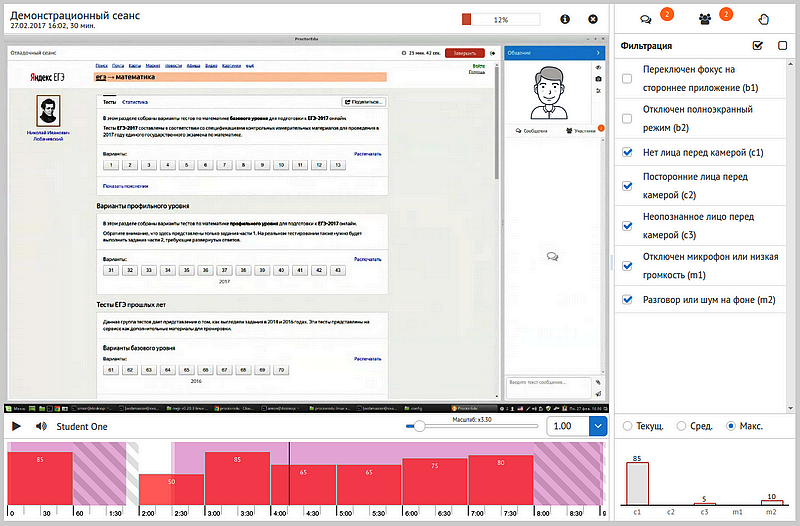The width and height of the screenshot is (800, 526).
Task: Click 12% session progress bar
Action: (501, 19)
